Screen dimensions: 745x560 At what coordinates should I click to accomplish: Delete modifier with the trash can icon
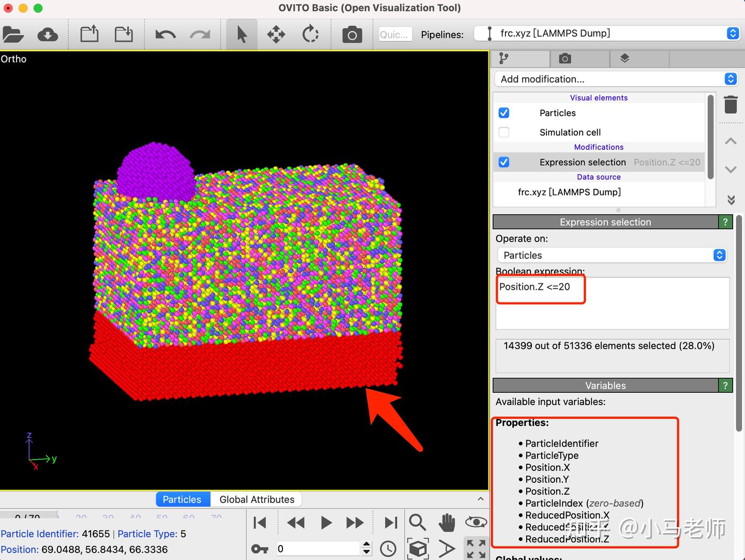point(731,105)
